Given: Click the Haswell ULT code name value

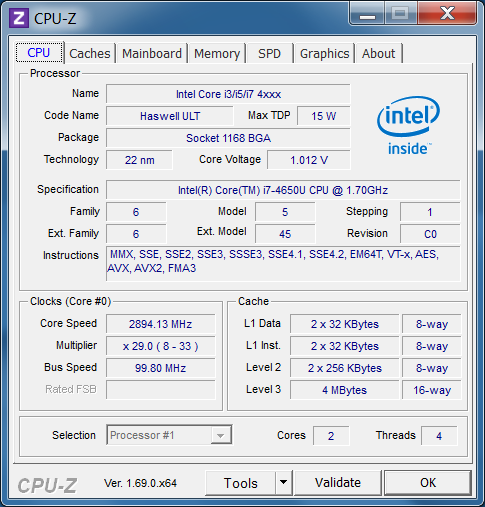Looking at the screenshot, I should click(170, 116).
